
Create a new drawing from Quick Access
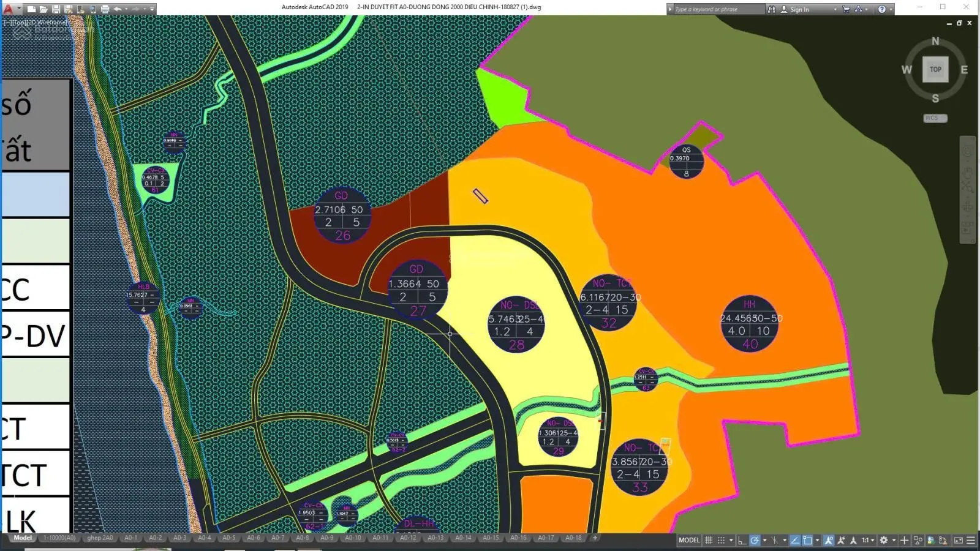[31, 9]
